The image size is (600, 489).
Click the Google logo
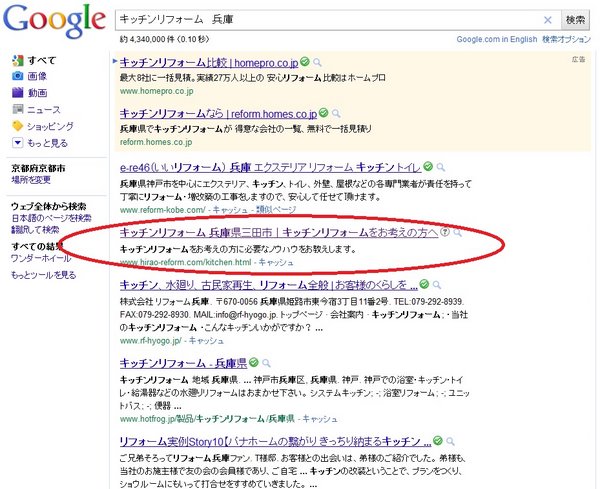pyautogui.click(x=54, y=21)
